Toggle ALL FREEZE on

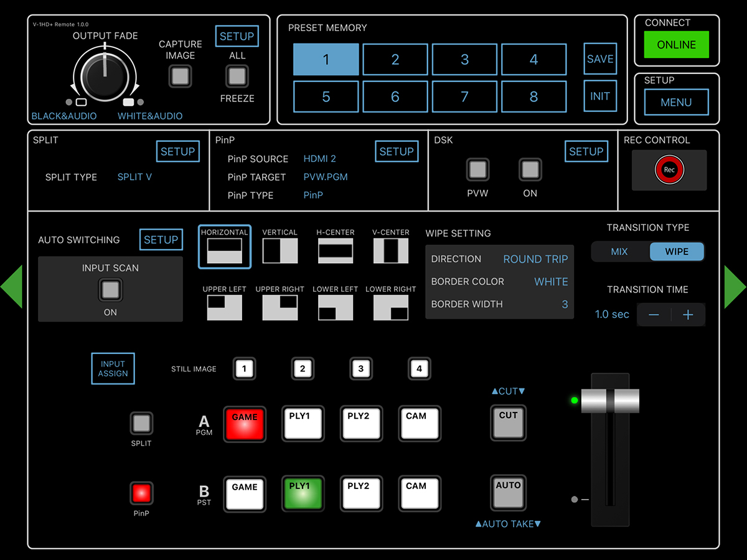(x=237, y=77)
